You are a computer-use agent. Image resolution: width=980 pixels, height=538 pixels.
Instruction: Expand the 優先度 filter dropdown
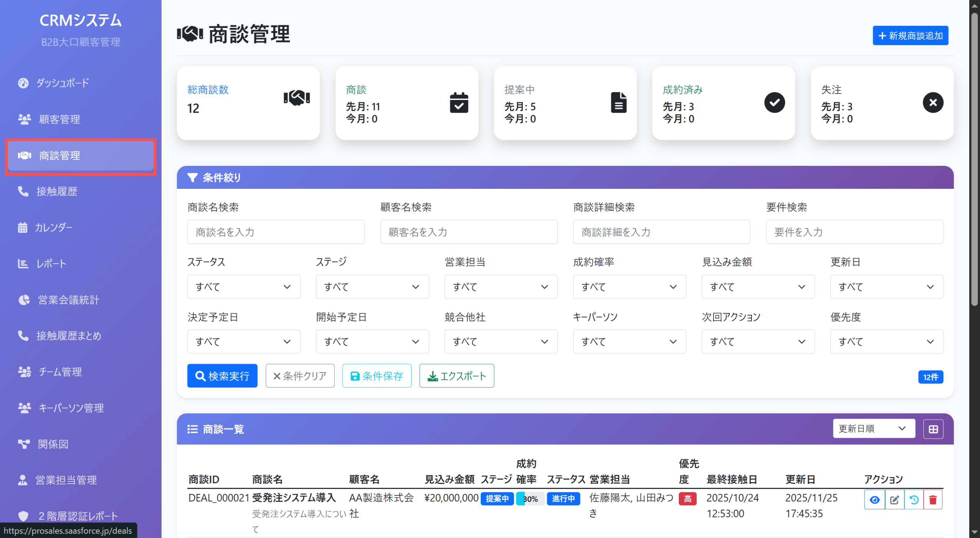(886, 341)
